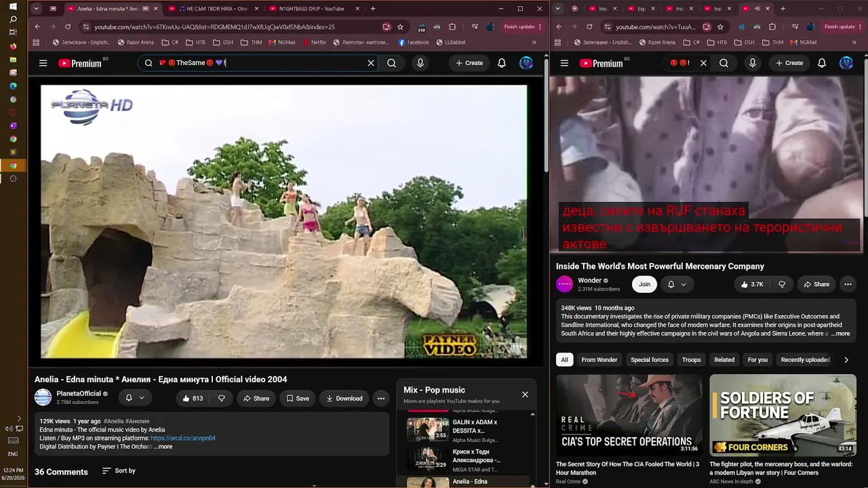Open notification settings dropdown for Wonder channel
Screen dimensions: 868x488
click(676, 285)
